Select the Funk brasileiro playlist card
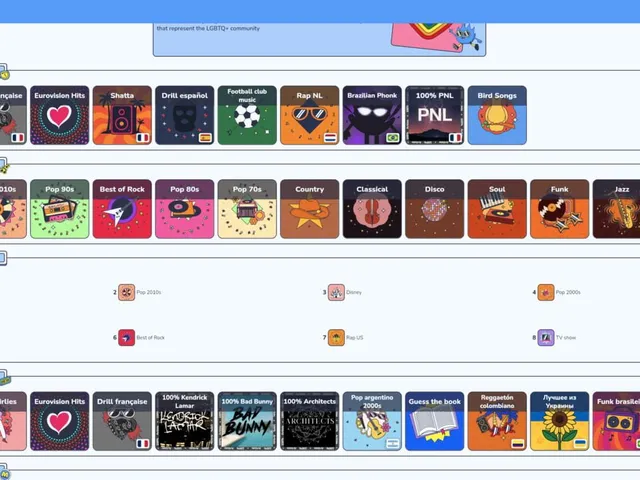 coord(616,421)
